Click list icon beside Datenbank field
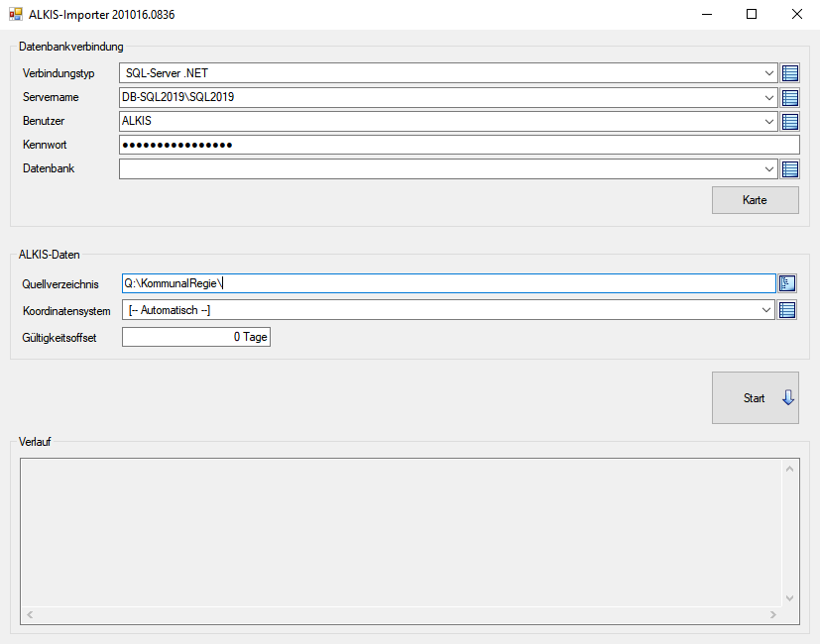The image size is (820, 644). (789, 168)
